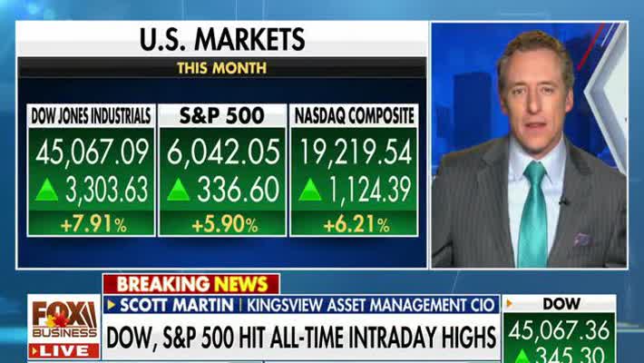Click the green up arrow beside 336.60

(x=179, y=190)
